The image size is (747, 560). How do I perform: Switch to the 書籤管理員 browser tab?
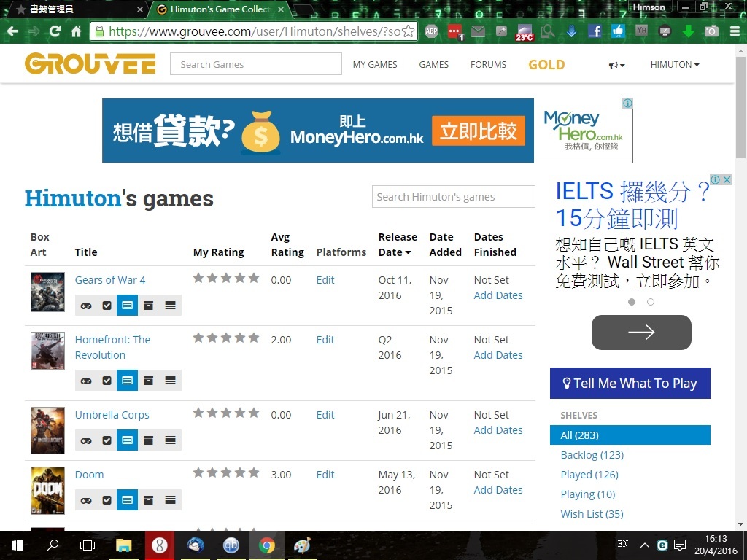(x=77, y=9)
